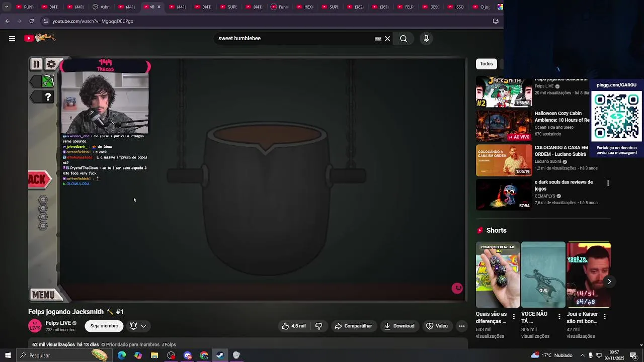644x362 pixels.
Task: Open options for the dark souls reviews video
Action: 608,183
